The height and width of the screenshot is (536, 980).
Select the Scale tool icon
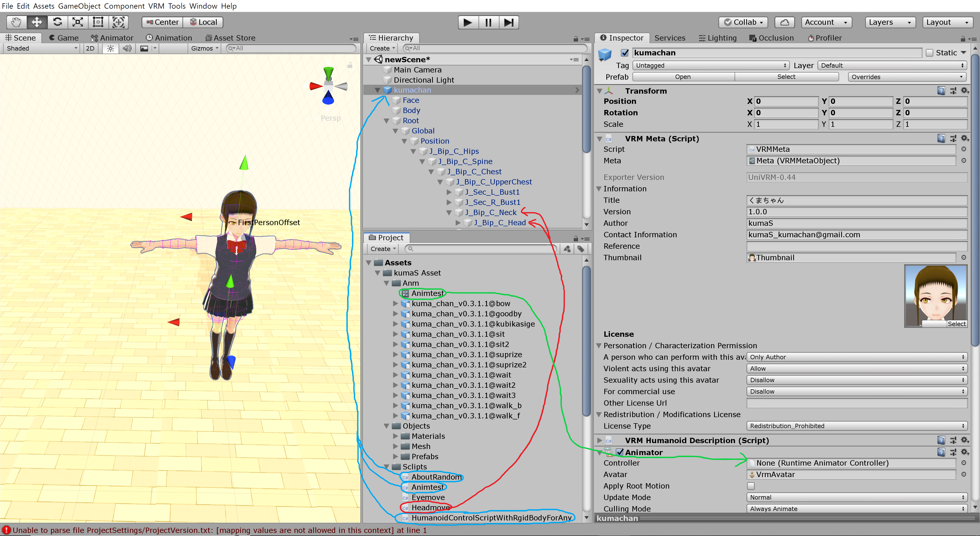pyautogui.click(x=78, y=22)
